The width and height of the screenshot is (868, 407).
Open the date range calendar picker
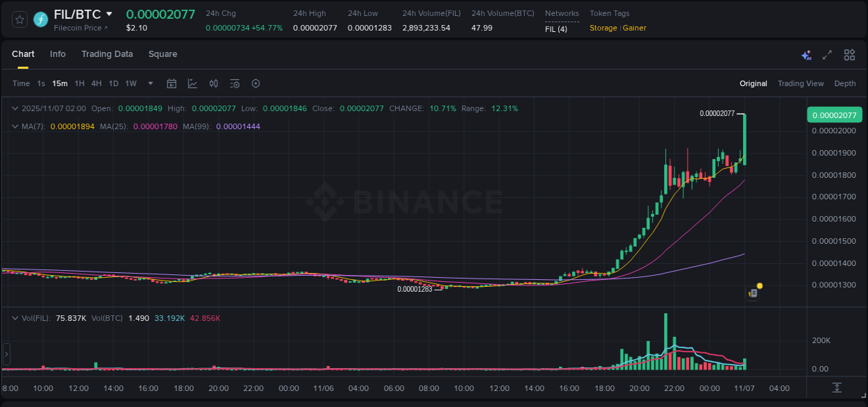coord(172,83)
